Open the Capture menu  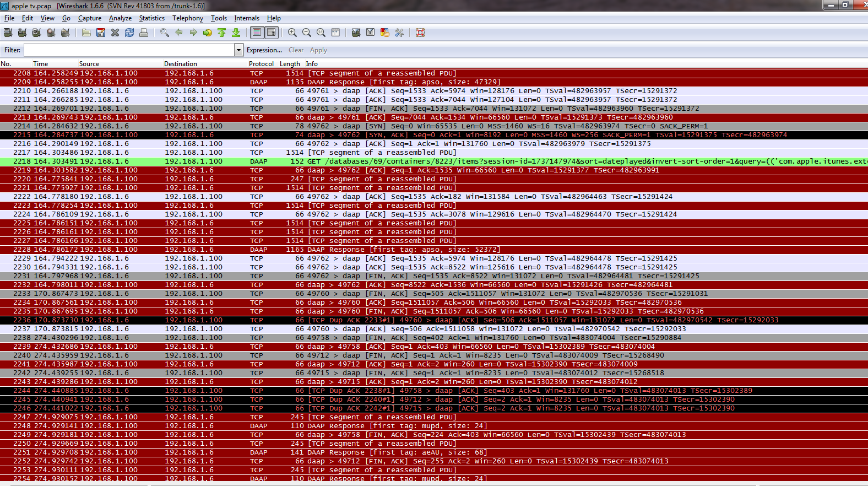[x=90, y=18]
